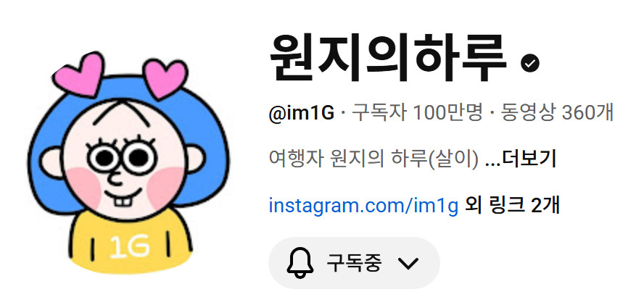
Task: Show additional links via 외 링크 2개
Action: 512,206
